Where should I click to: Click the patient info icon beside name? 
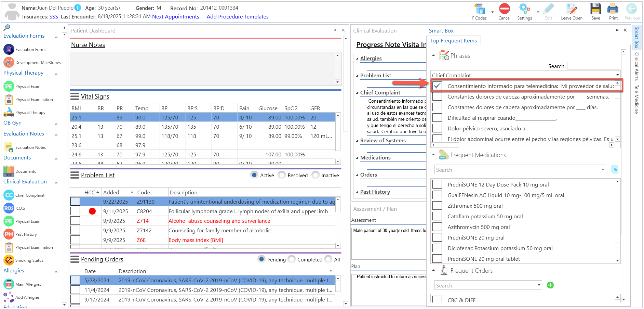tap(78, 8)
